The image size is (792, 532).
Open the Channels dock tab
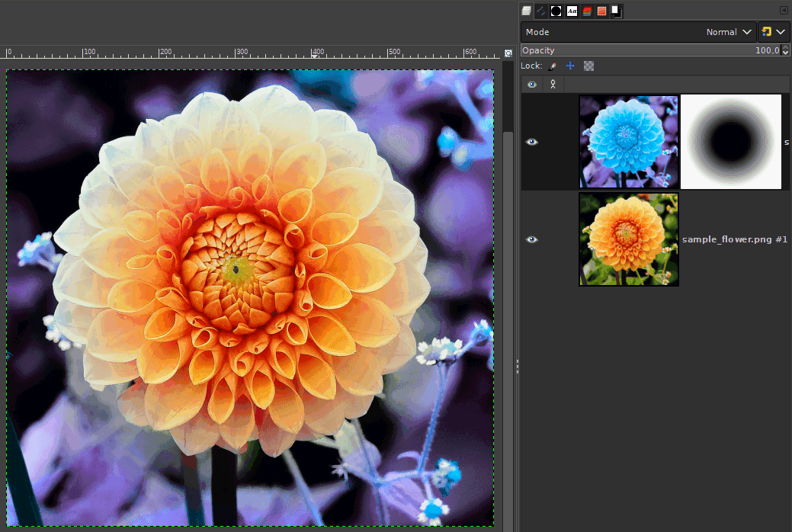click(x=587, y=11)
